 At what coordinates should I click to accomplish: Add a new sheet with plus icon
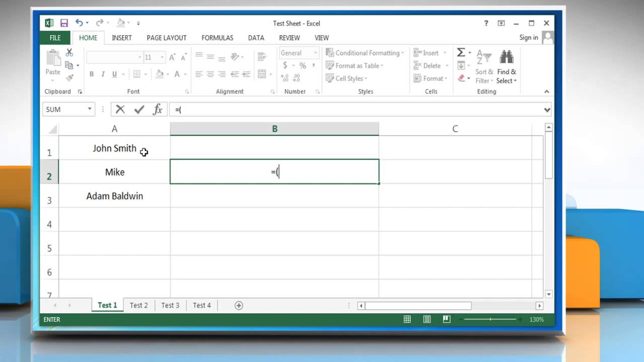click(239, 305)
